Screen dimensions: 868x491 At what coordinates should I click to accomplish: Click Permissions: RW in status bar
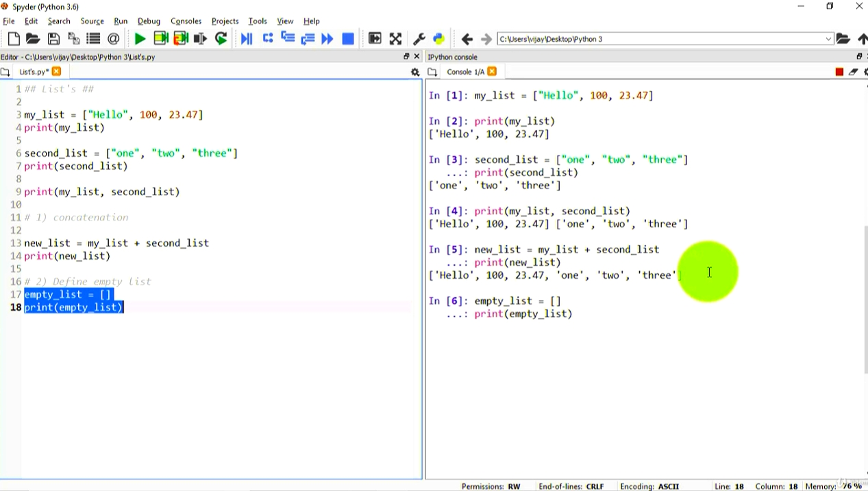(491, 486)
